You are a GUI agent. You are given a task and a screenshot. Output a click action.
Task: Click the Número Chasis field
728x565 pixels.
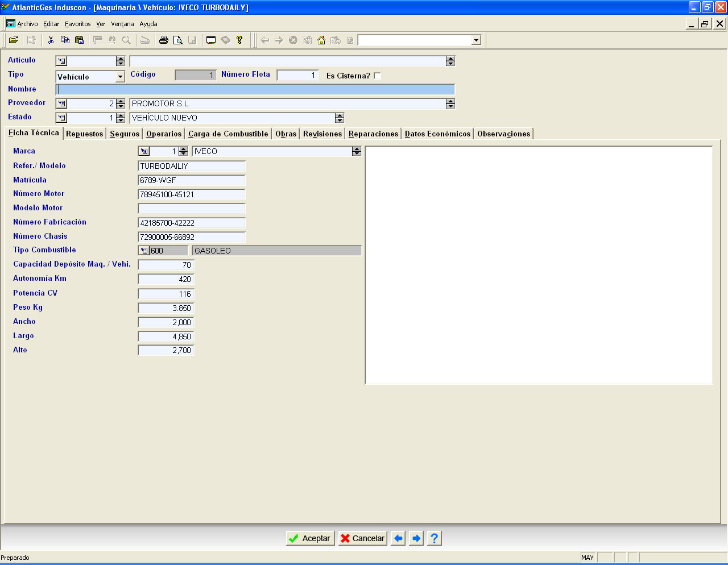[x=192, y=237]
